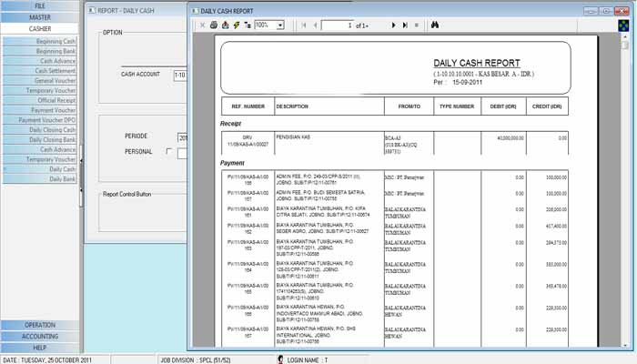
Task: Click the 'TYPE NUMBER' column header
Action: click(x=457, y=106)
